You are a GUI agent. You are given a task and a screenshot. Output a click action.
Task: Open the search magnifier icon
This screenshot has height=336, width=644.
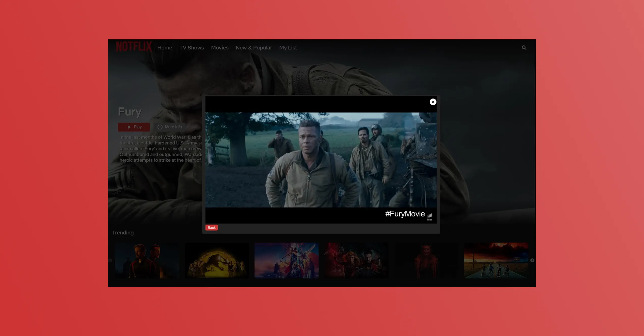(524, 48)
